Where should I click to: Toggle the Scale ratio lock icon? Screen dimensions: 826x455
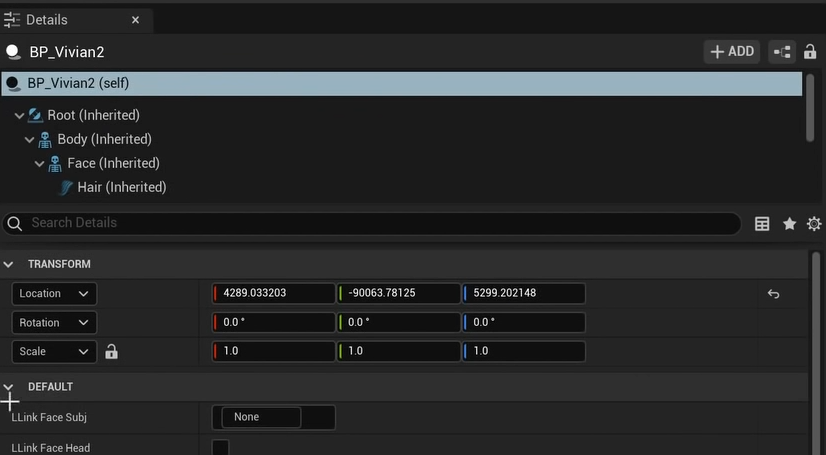click(x=111, y=352)
